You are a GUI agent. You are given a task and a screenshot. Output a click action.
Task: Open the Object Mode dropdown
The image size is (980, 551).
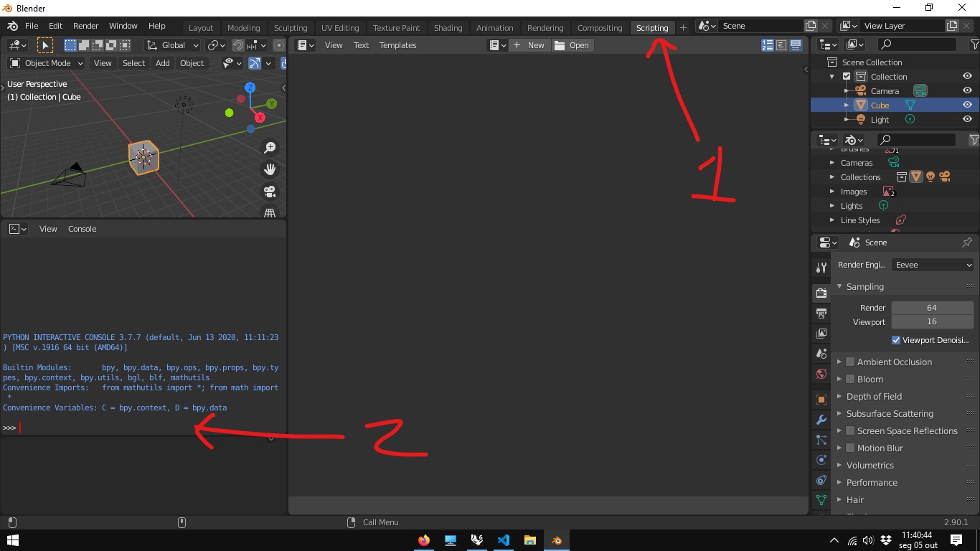47,63
